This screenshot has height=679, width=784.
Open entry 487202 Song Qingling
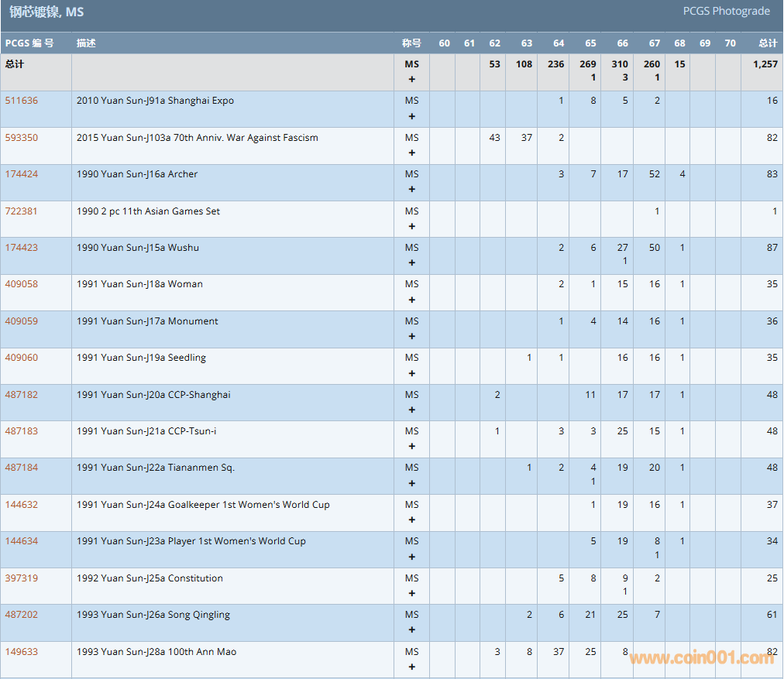[x=22, y=615]
